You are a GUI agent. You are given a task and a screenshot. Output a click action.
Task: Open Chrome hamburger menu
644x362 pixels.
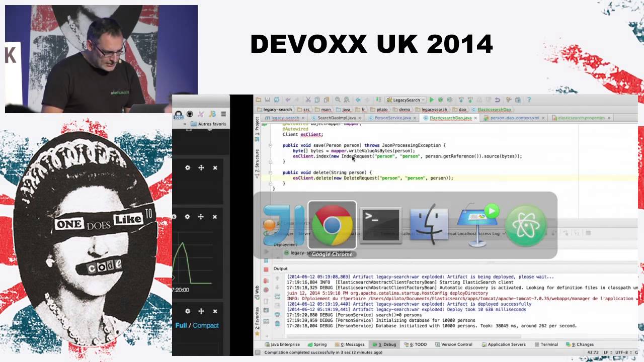[x=223, y=114]
